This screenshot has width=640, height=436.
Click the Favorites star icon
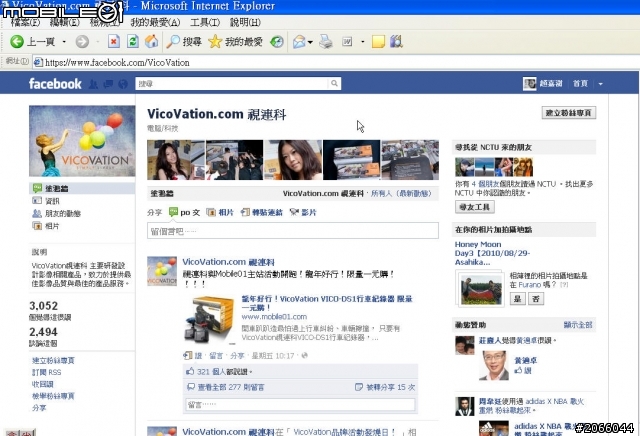(x=215, y=41)
